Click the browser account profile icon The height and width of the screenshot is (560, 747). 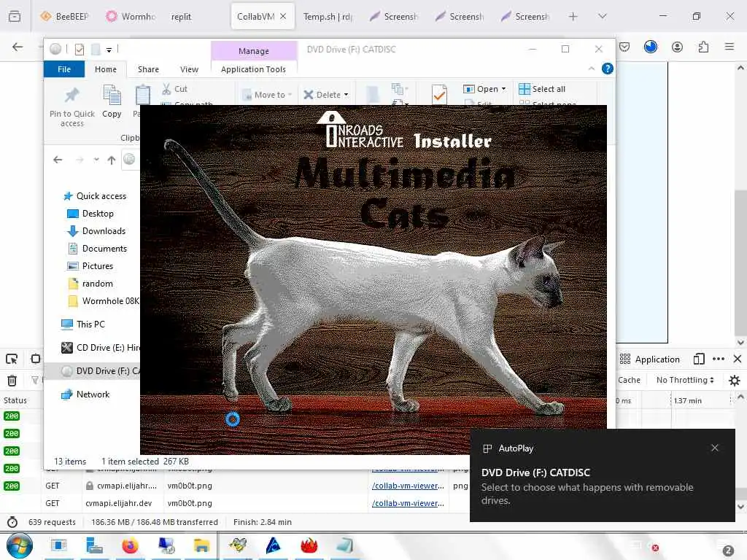[x=677, y=47]
